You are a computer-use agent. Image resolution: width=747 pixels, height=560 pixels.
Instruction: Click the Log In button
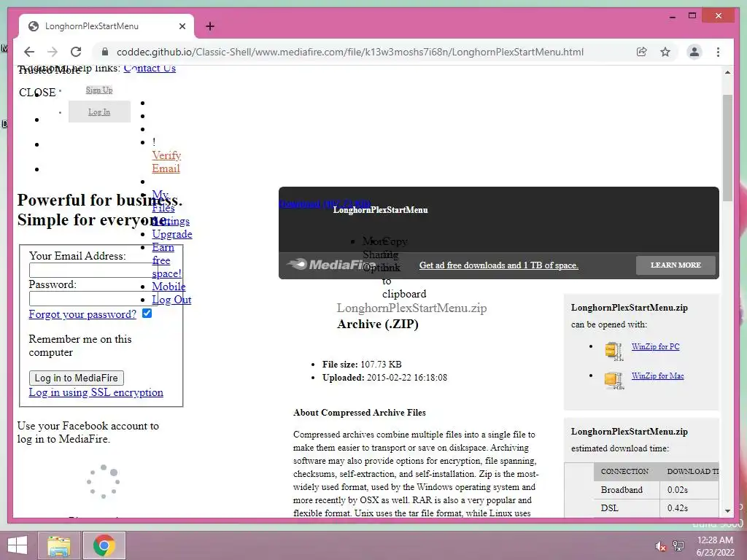click(x=99, y=112)
